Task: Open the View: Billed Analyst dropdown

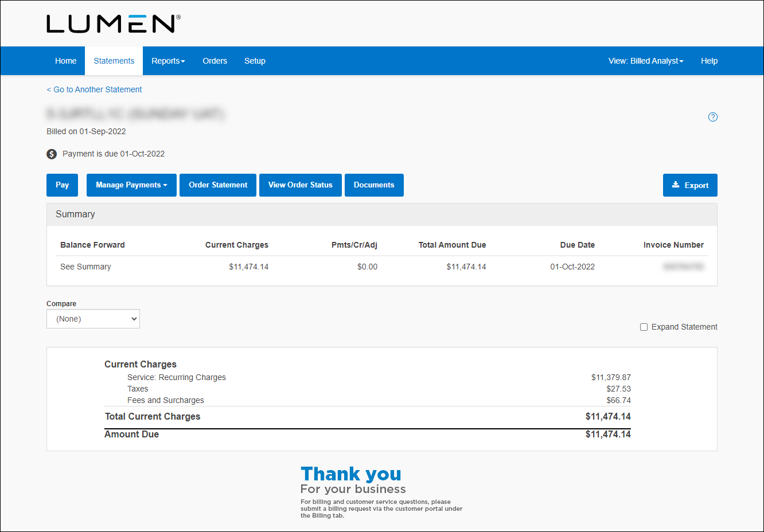Action: pos(646,61)
